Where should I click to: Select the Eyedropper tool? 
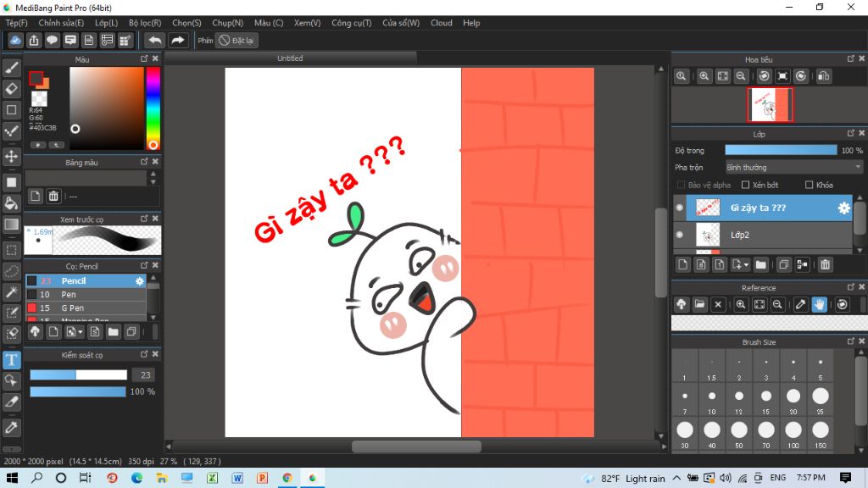click(12, 428)
